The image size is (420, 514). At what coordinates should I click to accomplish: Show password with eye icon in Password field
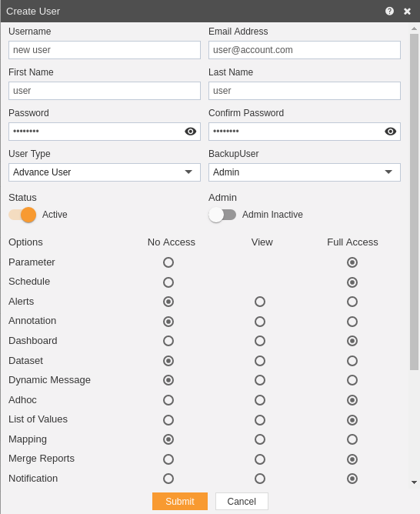pyautogui.click(x=190, y=132)
